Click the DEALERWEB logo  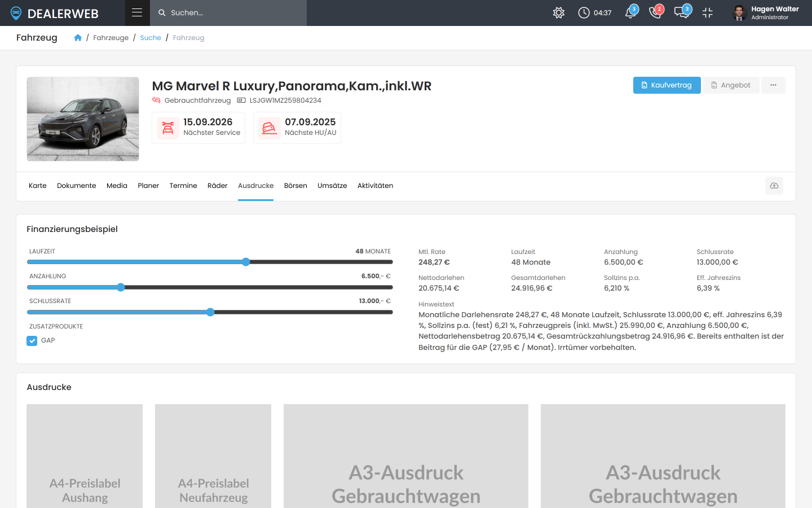[x=55, y=13]
